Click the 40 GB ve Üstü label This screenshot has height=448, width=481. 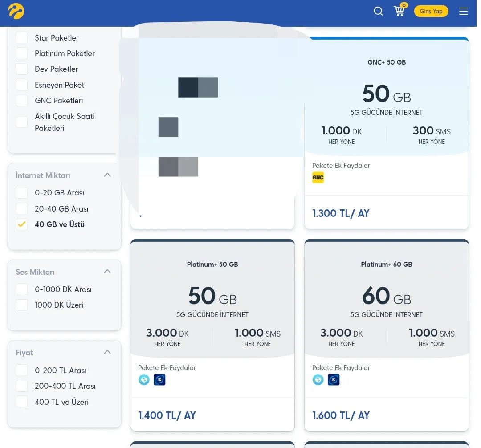pyautogui.click(x=60, y=224)
